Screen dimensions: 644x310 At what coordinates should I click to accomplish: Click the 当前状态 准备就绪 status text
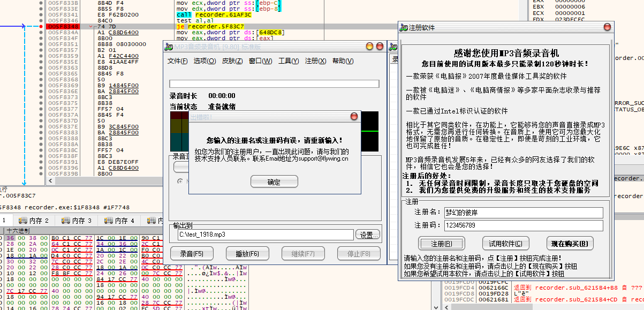click(202, 107)
